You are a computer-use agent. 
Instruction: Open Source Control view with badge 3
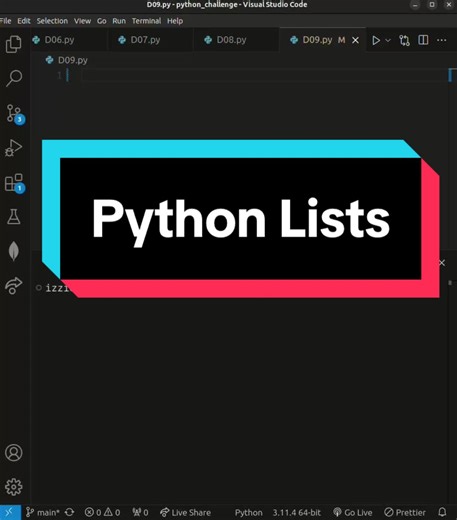pos(14,114)
